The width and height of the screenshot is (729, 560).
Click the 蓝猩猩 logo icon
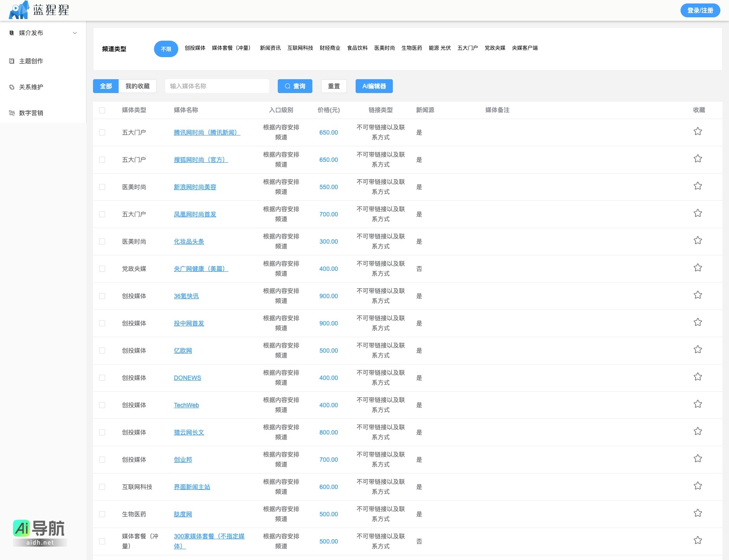(x=19, y=10)
